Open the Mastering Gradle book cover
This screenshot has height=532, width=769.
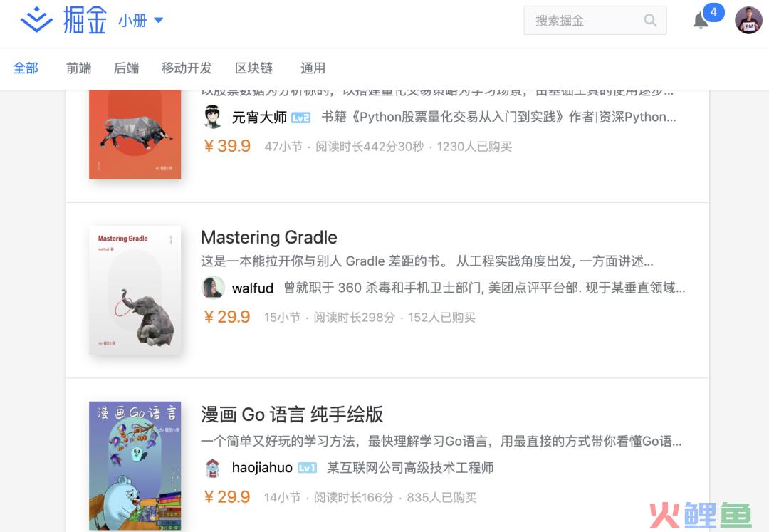tap(135, 290)
